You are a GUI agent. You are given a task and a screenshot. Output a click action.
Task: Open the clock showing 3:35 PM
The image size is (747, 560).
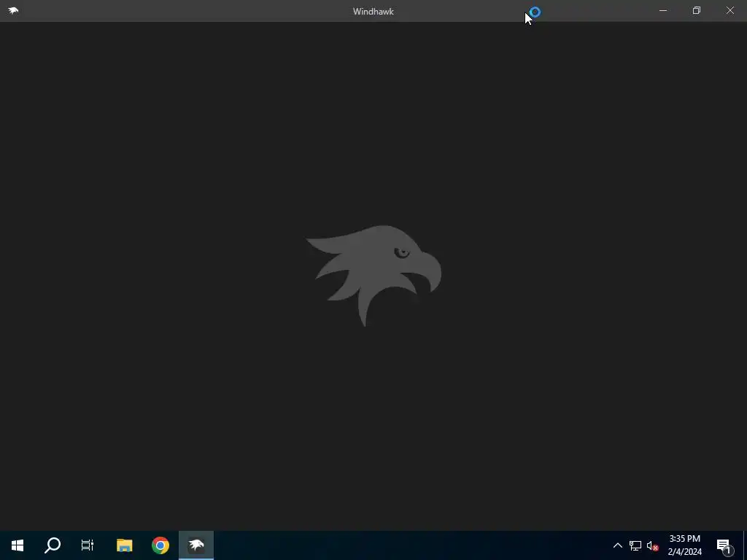tap(684, 545)
